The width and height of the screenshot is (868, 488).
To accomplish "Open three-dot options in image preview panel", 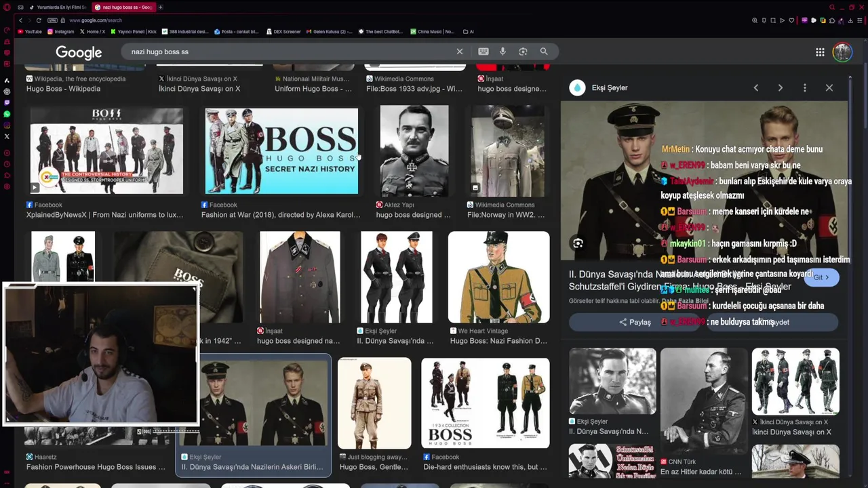I will pyautogui.click(x=805, y=88).
